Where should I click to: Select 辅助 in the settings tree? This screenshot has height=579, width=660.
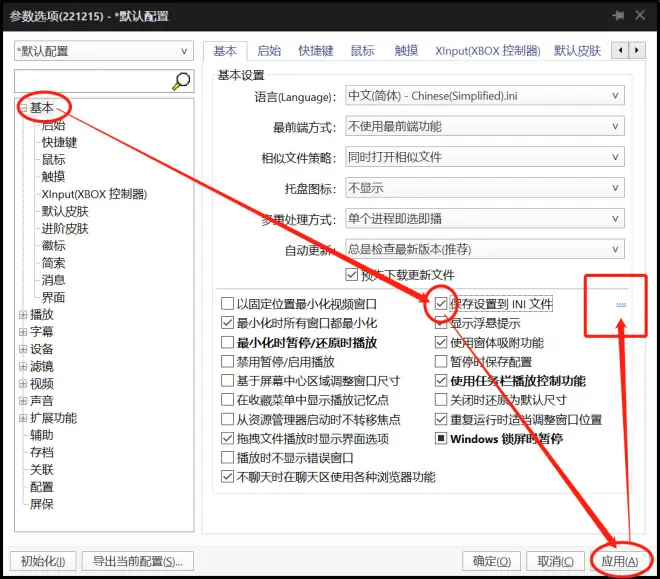[x=42, y=435]
